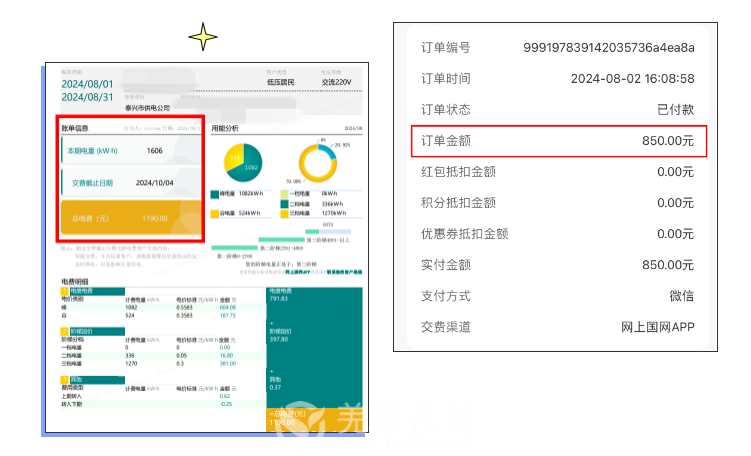
Task: Click the 泰兴市供电公司 company name
Action: pyautogui.click(x=148, y=108)
